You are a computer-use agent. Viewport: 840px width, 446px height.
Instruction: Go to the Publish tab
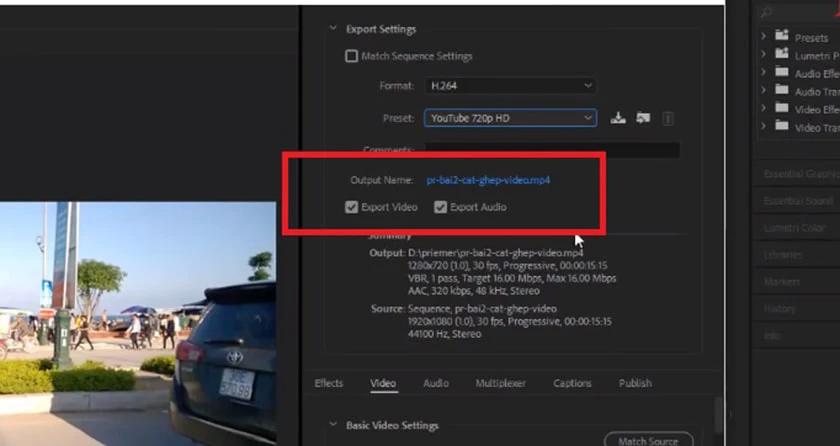coord(635,383)
